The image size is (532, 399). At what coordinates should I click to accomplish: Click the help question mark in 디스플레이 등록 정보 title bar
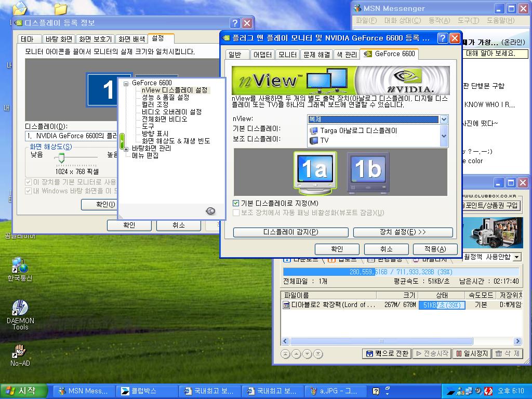(235, 23)
